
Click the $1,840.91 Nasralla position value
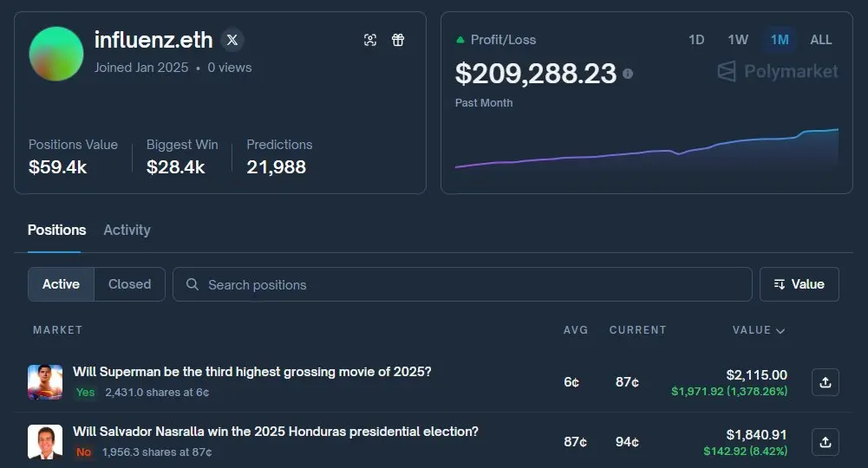coord(757,435)
